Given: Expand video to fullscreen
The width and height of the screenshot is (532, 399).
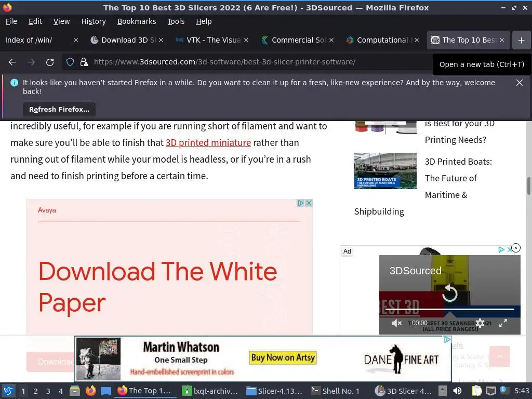Looking at the screenshot, I should [x=502, y=323].
